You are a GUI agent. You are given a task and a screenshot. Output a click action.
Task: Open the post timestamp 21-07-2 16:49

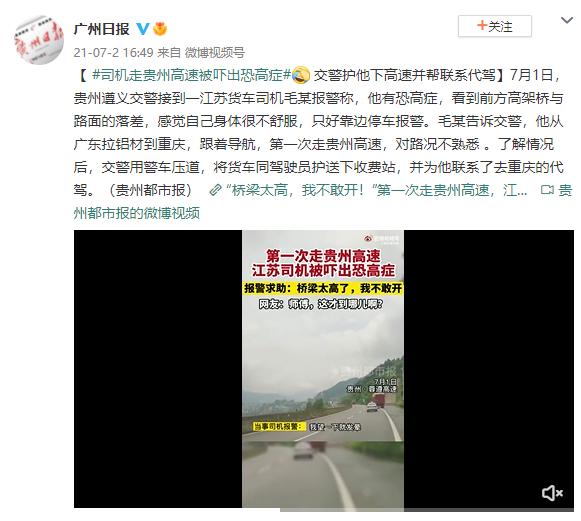(x=113, y=52)
